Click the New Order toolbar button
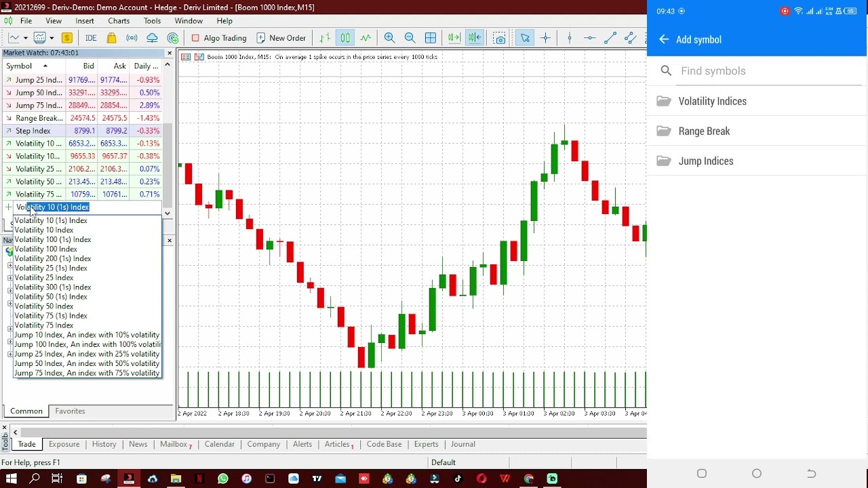Image resolution: width=868 pixels, height=488 pixels. pyautogui.click(x=281, y=38)
